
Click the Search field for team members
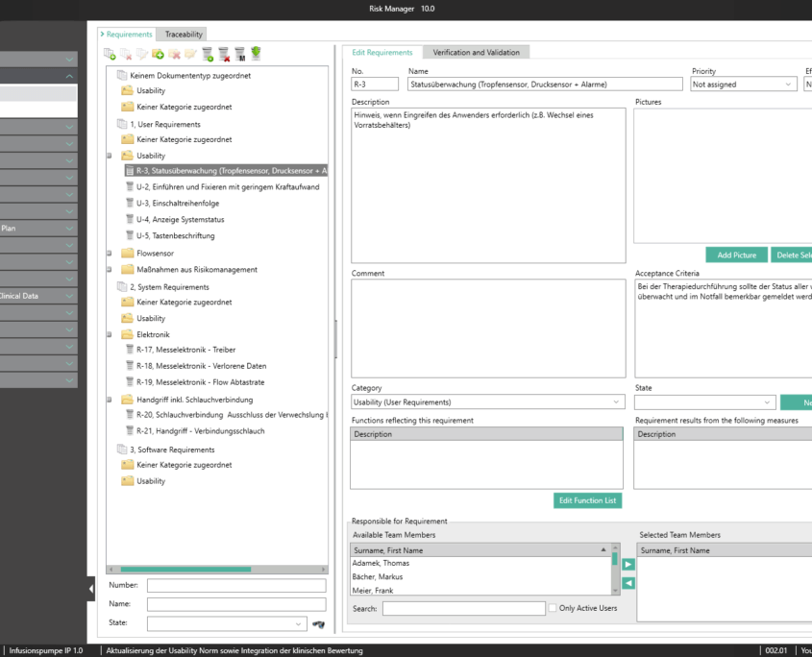coord(463,608)
